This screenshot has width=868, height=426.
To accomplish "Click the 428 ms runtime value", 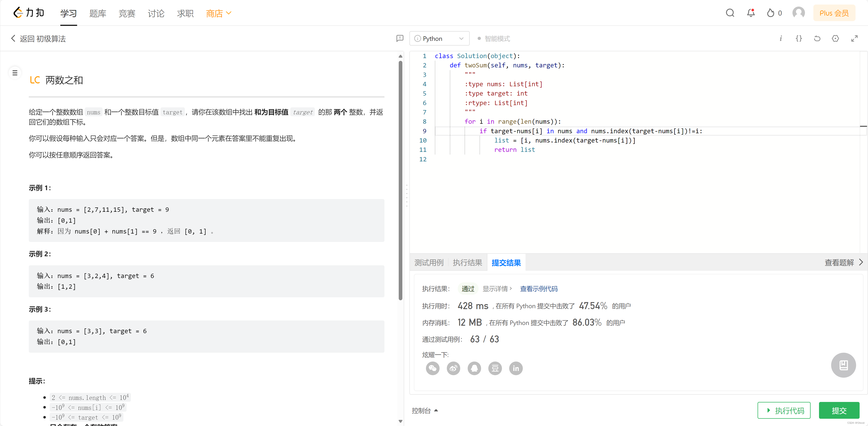I will tap(473, 305).
